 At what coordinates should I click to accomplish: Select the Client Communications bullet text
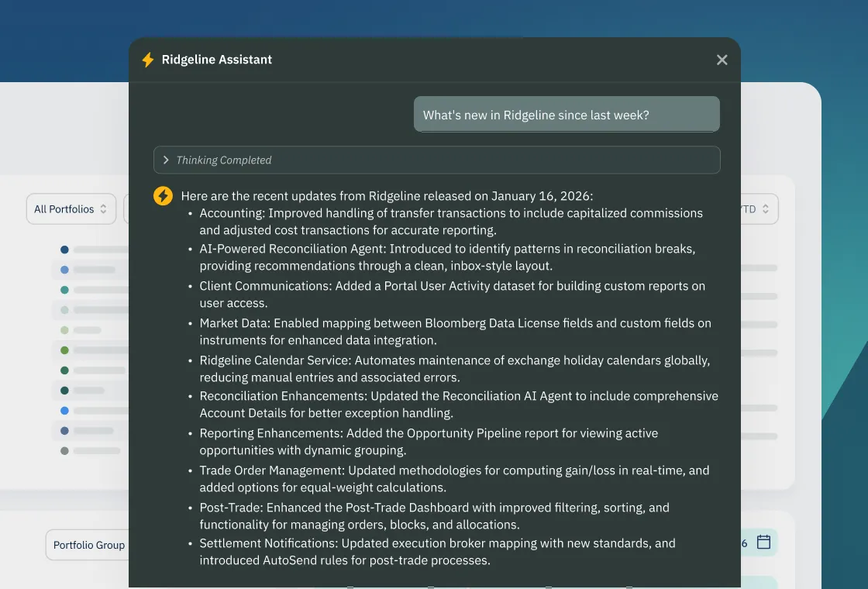pos(453,294)
